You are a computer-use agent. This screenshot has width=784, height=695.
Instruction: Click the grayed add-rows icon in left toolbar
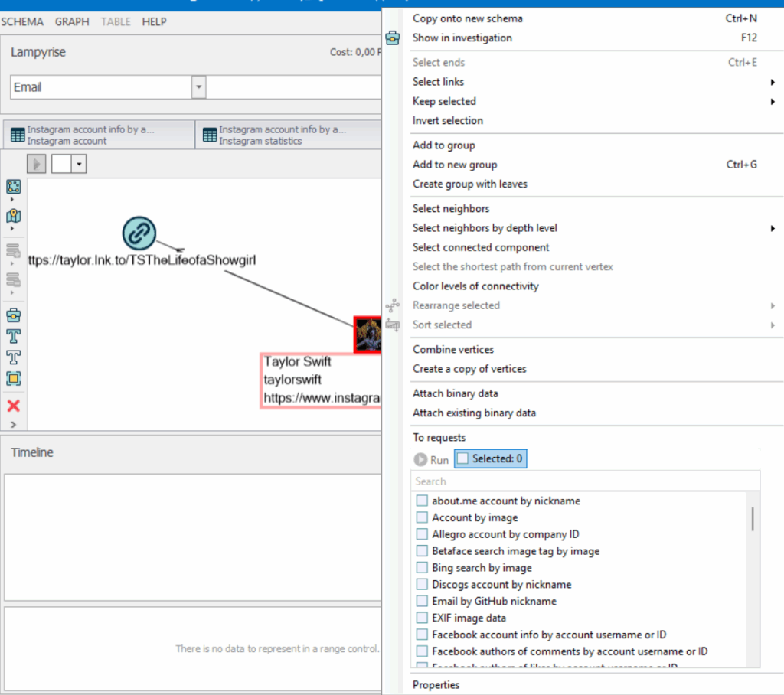[14, 250]
